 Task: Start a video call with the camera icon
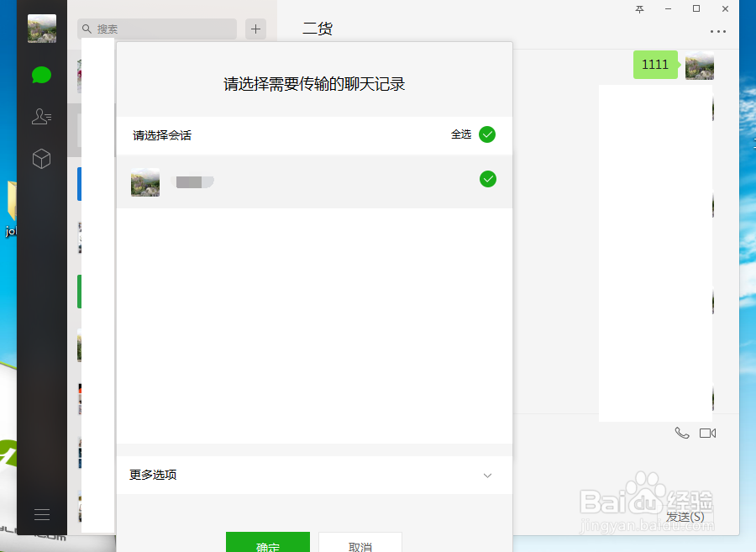point(707,433)
